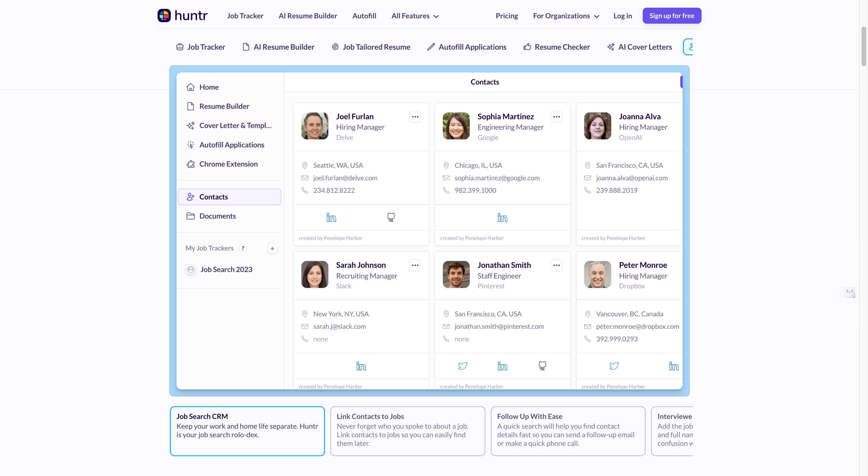This screenshot has width=868, height=476.
Task: Click the sophia.martinez@google.com email address
Action: tap(497, 178)
